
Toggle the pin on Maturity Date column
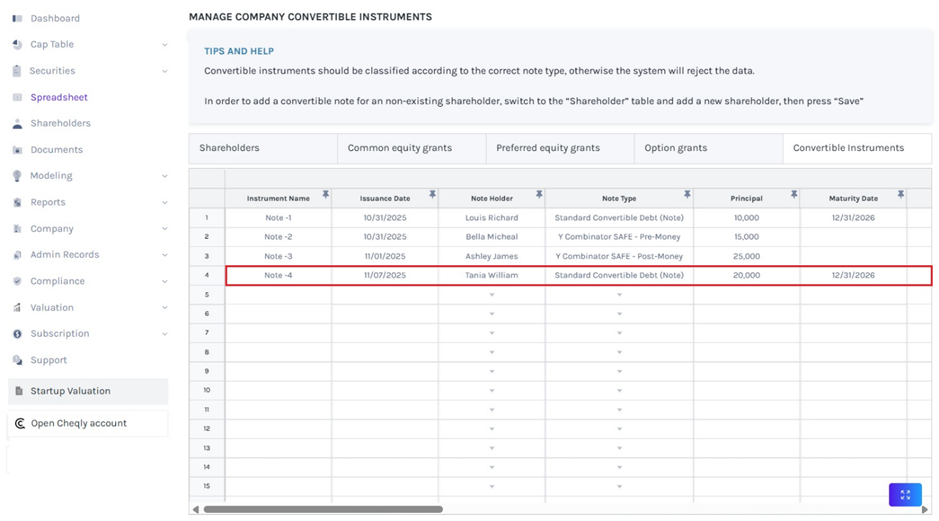900,195
